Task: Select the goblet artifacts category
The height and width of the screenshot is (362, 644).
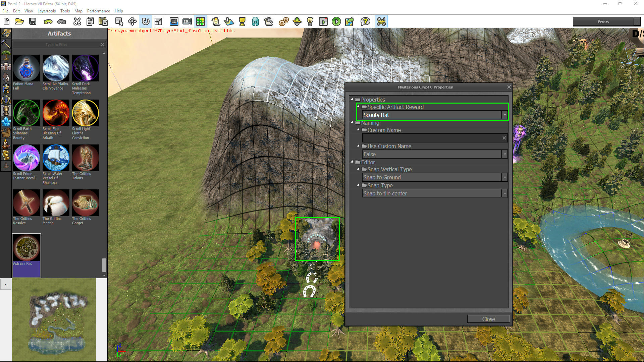Action: (6, 110)
